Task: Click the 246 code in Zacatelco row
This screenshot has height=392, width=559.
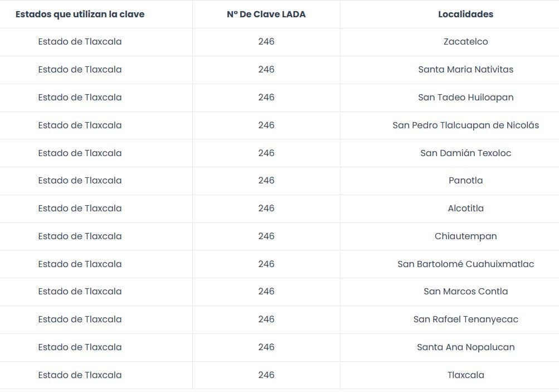Action: (266, 42)
